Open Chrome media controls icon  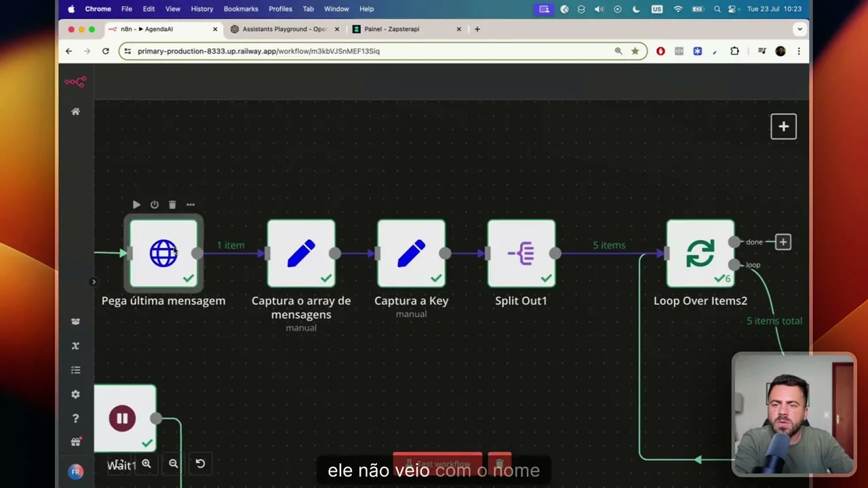click(x=762, y=51)
